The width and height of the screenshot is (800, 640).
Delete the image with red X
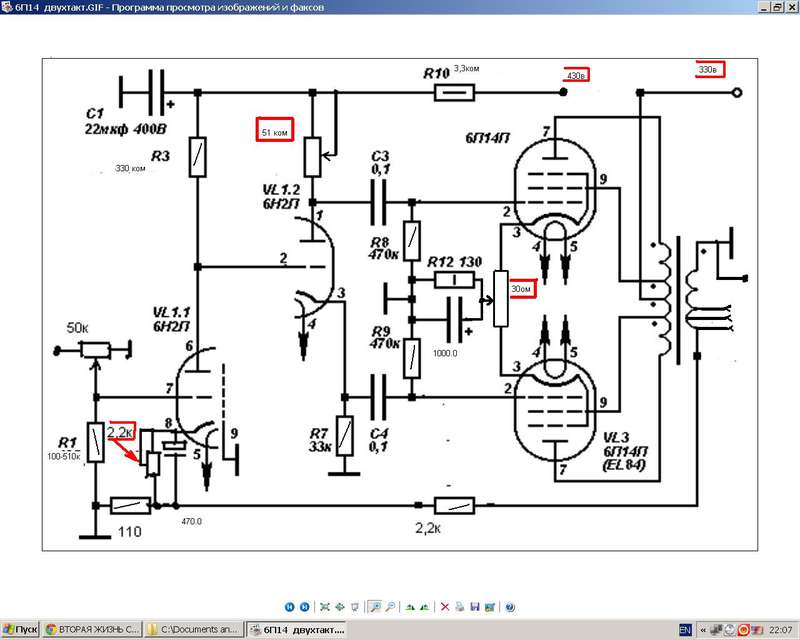click(x=444, y=607)
